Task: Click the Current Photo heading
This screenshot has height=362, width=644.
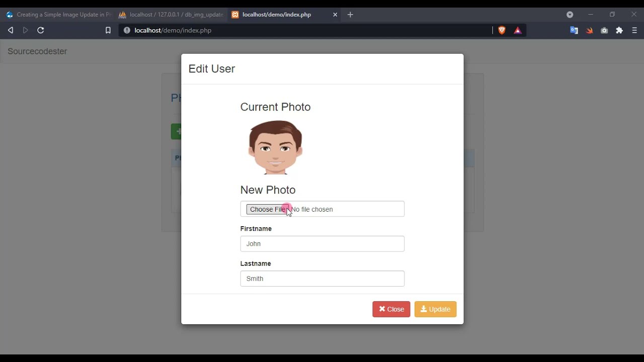Action: (x=275, y=107)
